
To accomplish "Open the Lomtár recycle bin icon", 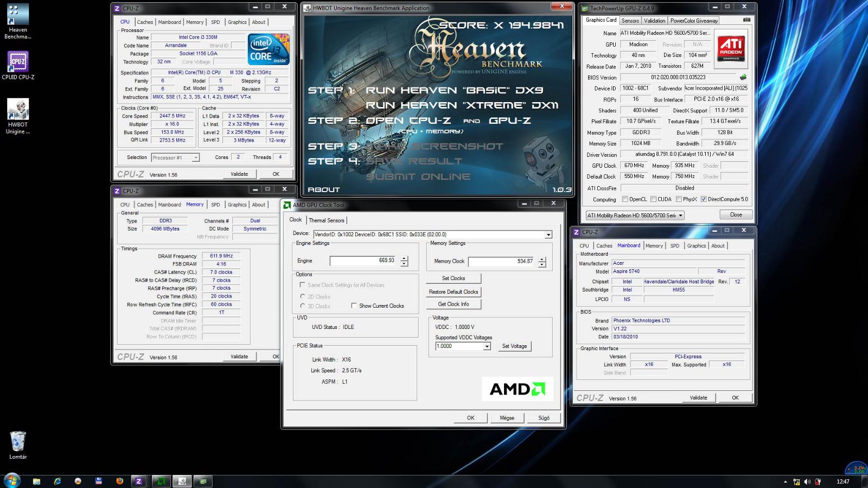I will click(x=18, y=445).
